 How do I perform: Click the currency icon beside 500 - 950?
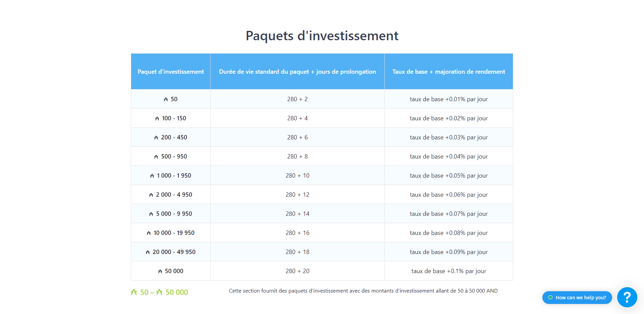click(x=156, y=157)
